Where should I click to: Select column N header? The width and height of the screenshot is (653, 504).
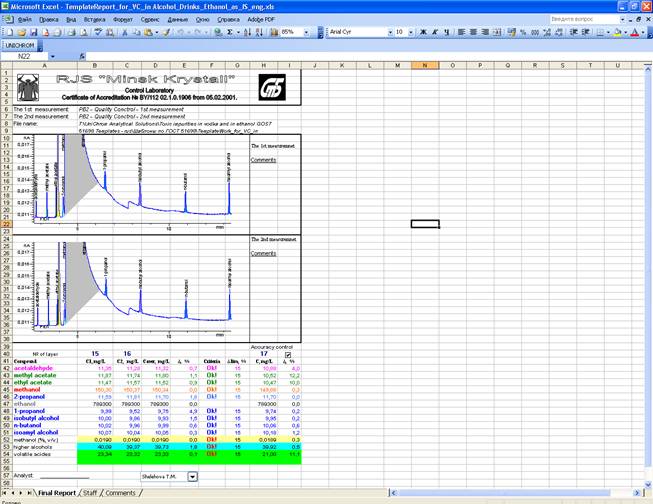(425, 65)
